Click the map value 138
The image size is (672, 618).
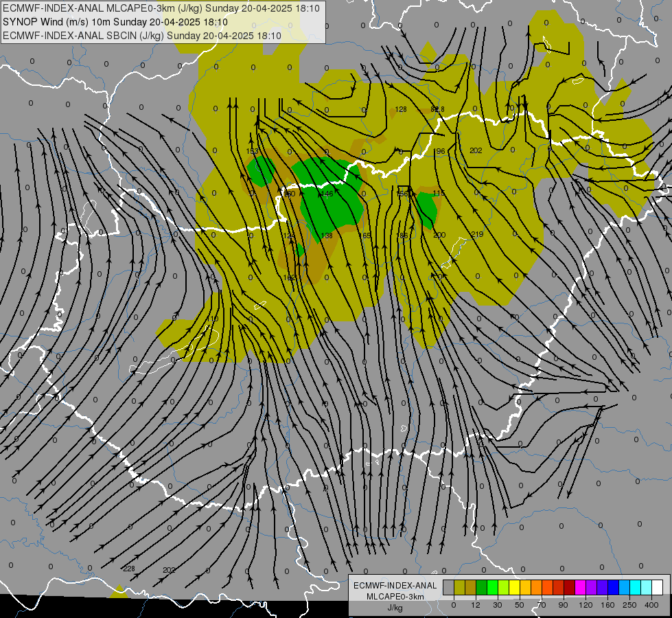[x=327, y=236]
